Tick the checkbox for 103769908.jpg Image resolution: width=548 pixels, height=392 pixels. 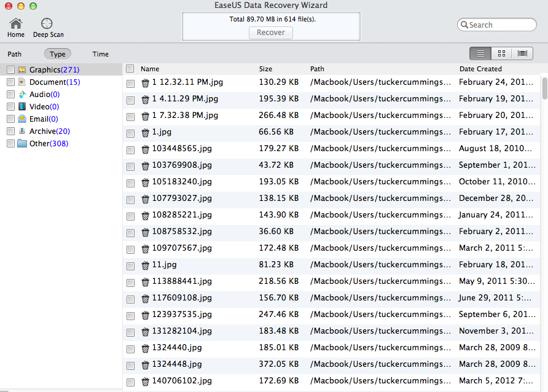tap(130, 167)
